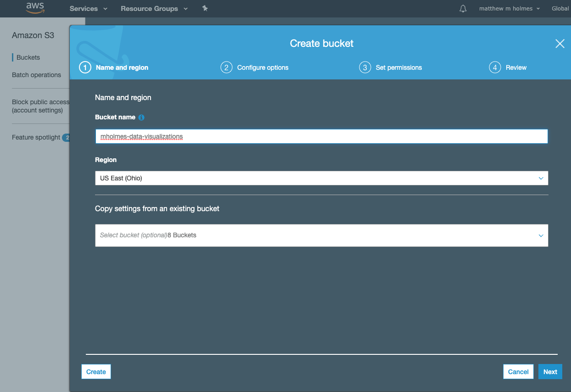Image resolution: width=571 pixels, height=392 pixels.
Task: Open the pinned shortcuts pushpin icon
Action: coord(205,8)
